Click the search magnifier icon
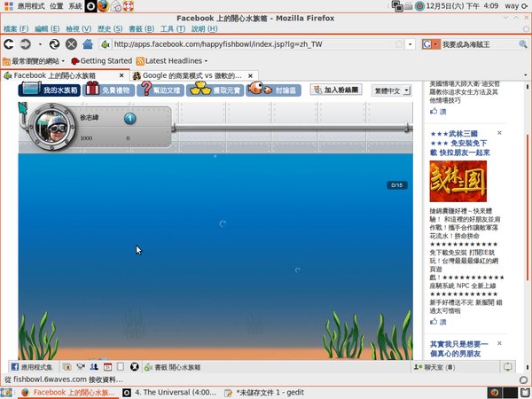This screenshot has width=532, height=399. pyautogui.click(x=523, y=44)
